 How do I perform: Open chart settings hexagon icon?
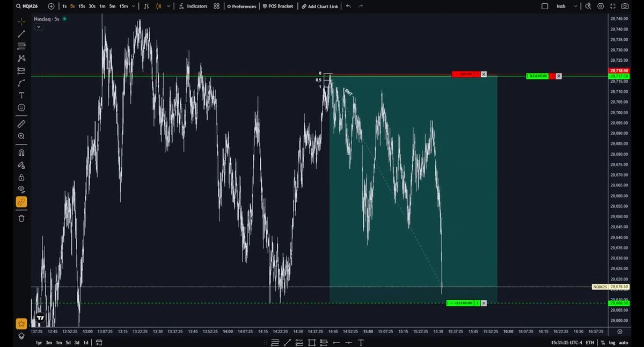600,6
